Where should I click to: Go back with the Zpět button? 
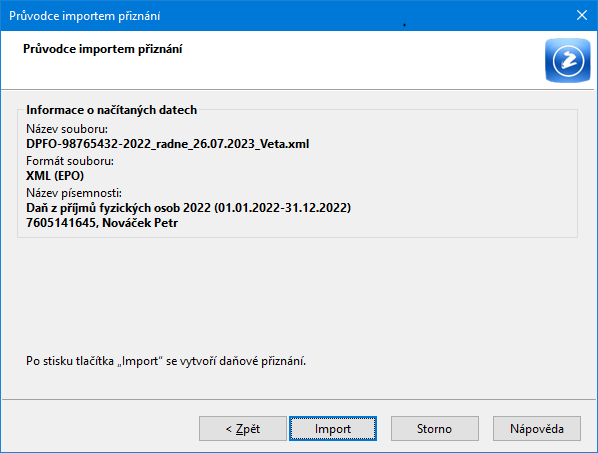[x=243, y=429]
